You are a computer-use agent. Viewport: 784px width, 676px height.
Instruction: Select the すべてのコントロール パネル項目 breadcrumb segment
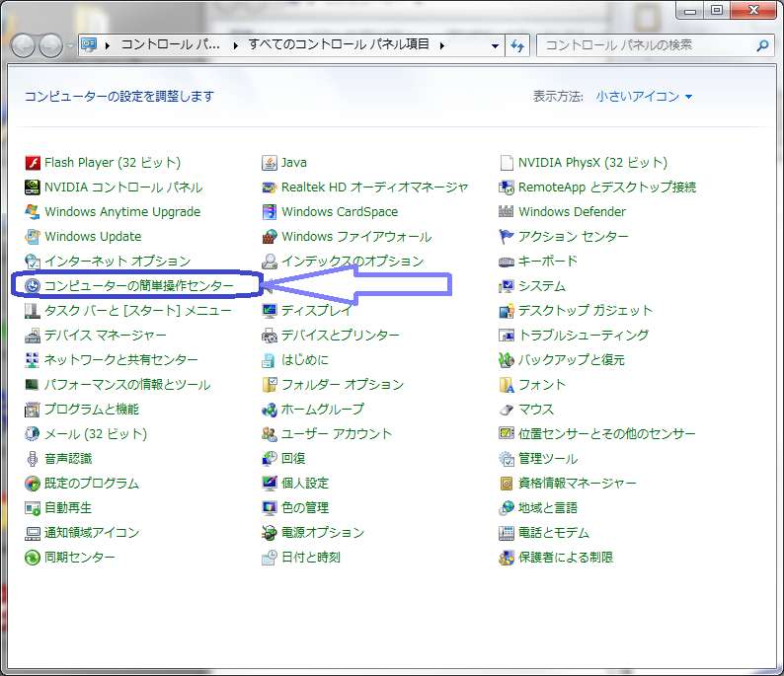[339, 44]
